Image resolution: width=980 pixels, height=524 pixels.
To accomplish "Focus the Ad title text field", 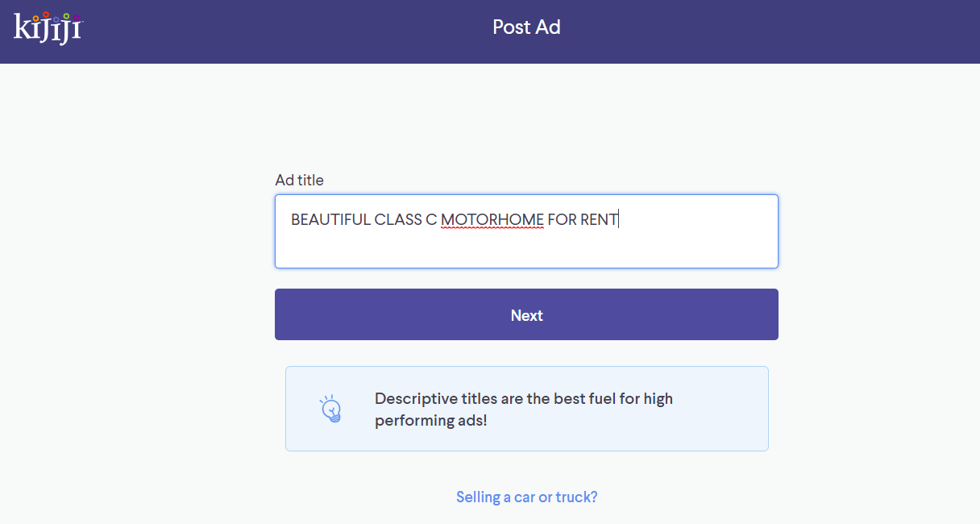I will [x=526, y=231].
